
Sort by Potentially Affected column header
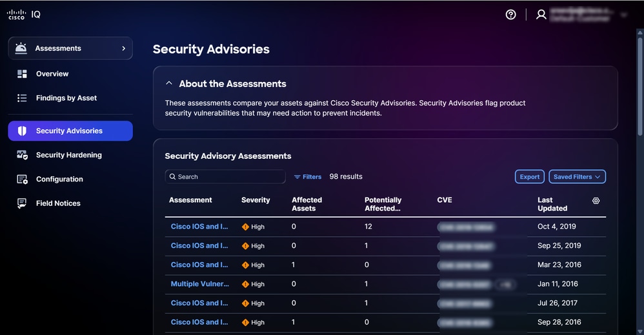383,204
